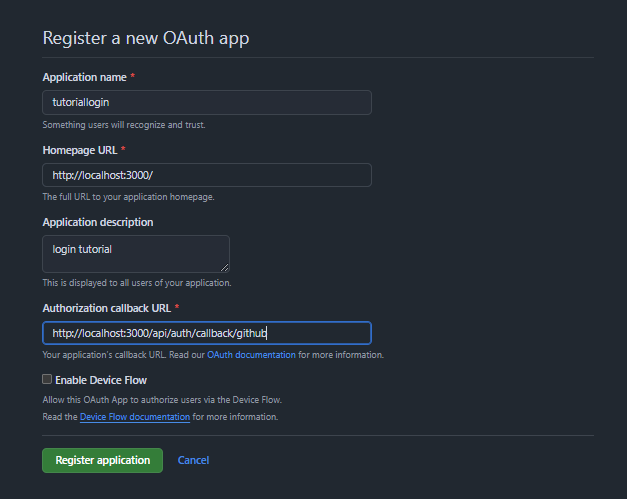The height and width of the screenshot is (499, 627).
Task: Open the OAuth documentation link
Action: tap(251, 355)
